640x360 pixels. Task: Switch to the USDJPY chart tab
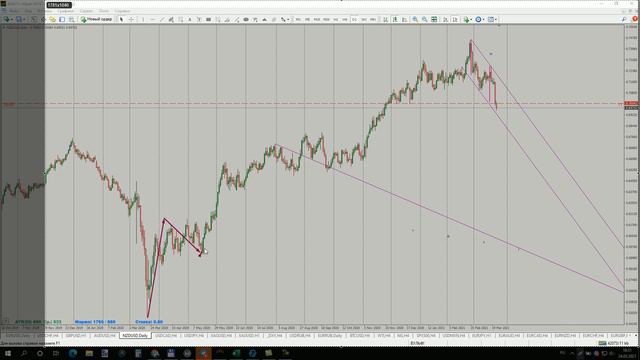pyautogui.click(x=193, y=336)
